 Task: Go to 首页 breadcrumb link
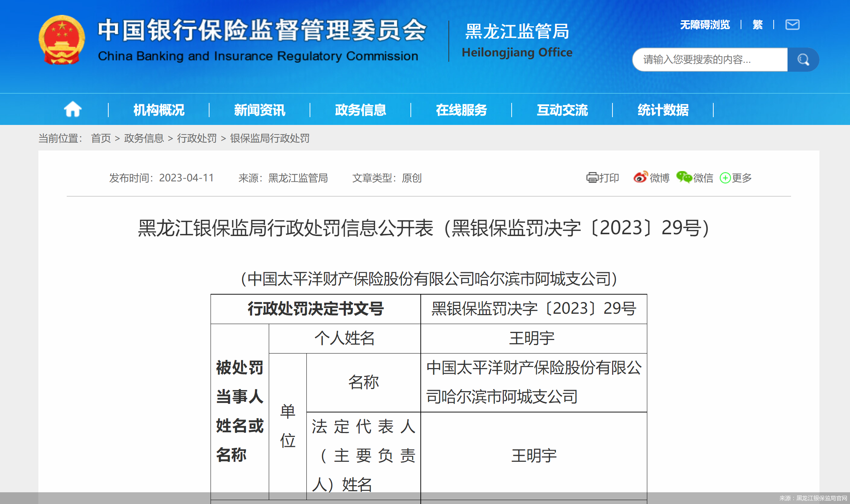coord(101,138)
